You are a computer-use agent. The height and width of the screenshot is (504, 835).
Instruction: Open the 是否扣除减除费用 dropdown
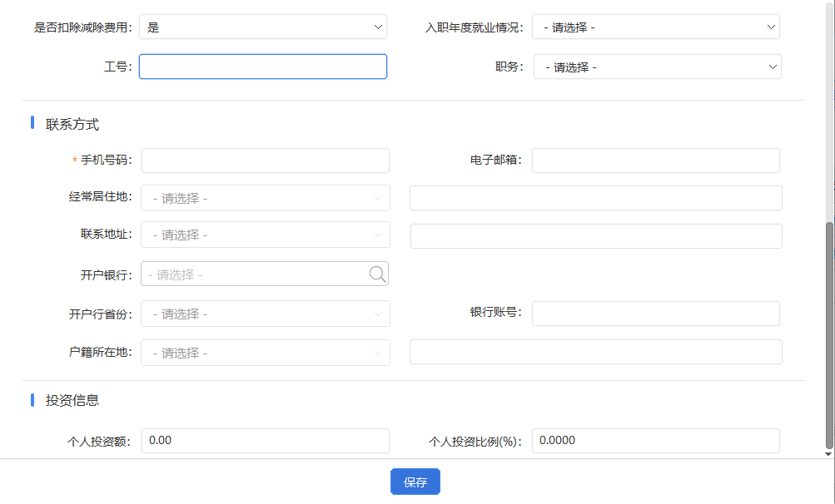pos(263,27)
